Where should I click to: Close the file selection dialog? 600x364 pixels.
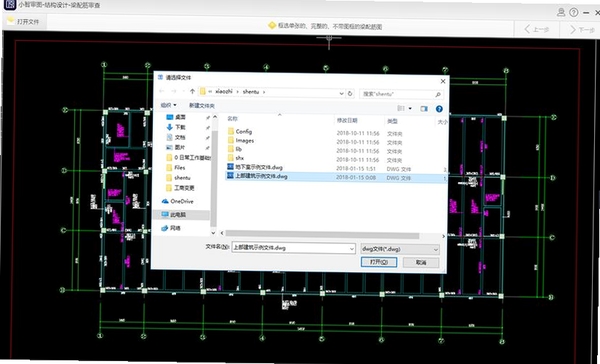443,81
